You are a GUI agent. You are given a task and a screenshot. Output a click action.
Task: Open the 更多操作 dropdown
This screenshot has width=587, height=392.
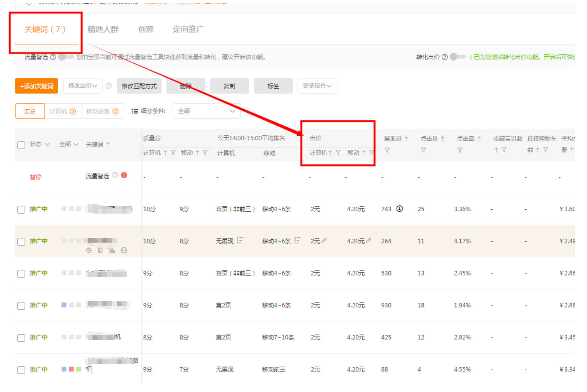coord(317,86)
